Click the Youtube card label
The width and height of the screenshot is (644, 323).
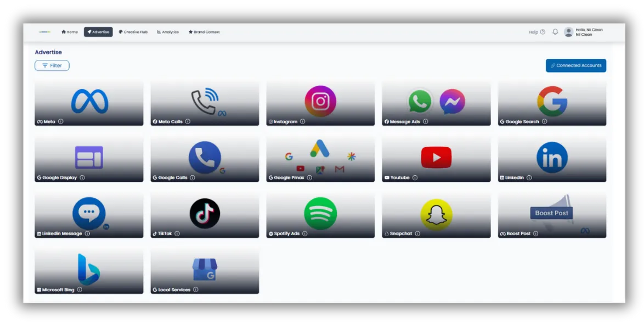pyautogui.click(x=400, y=178)
